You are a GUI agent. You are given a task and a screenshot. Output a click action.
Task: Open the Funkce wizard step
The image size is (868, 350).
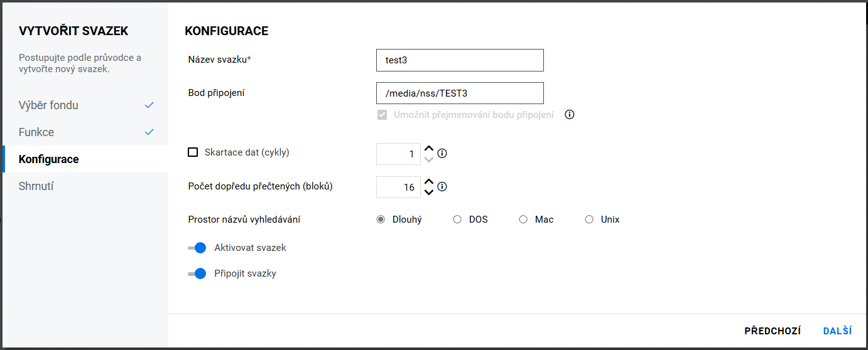click(x=36, y=132)
